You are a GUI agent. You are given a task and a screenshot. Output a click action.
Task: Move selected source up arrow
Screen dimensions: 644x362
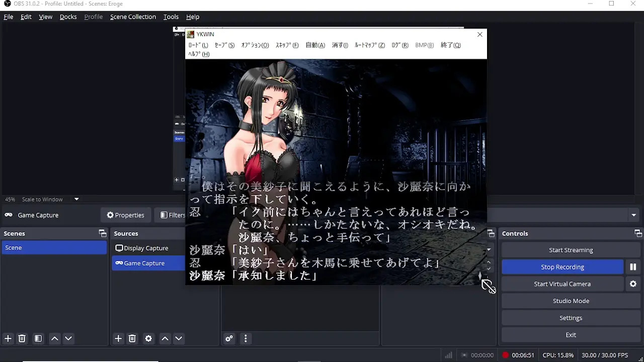(x=165, y=339)
